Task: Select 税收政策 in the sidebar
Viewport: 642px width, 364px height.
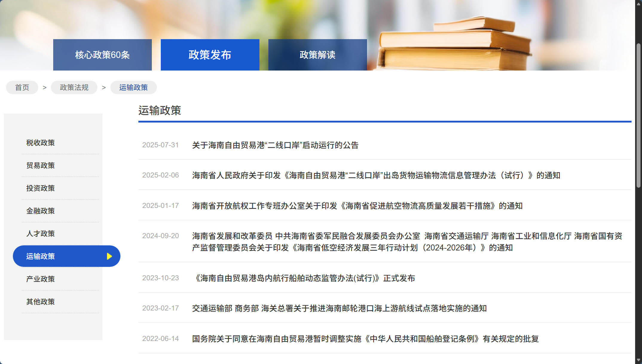Action: [41, 143]
